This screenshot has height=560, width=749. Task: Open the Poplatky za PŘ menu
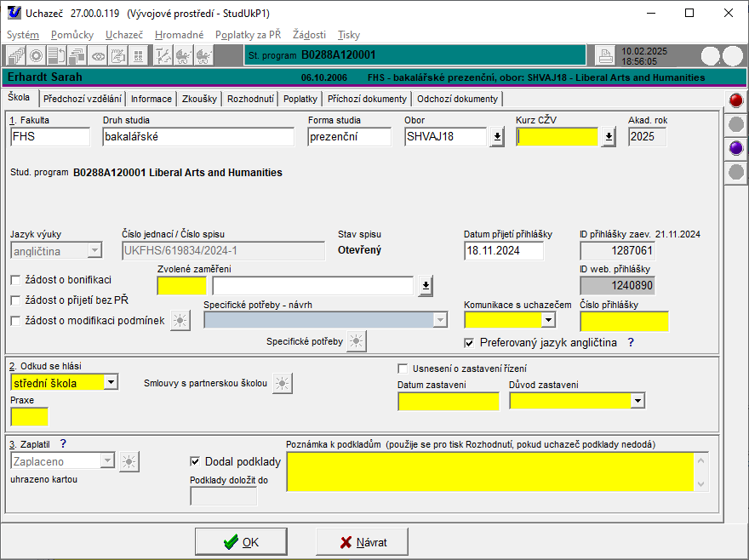point(248,35)
